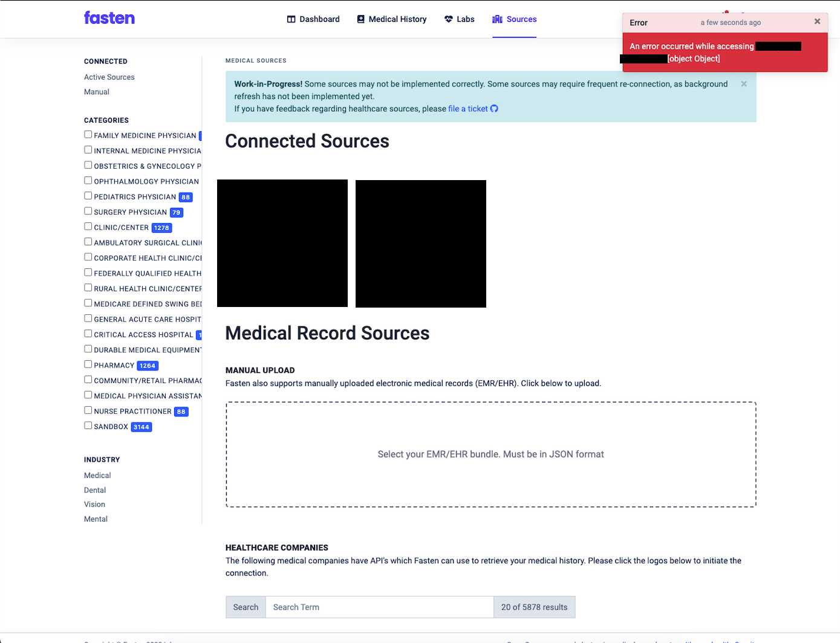Viewport: 840px width, 643px height.
Task: Click the Sources bar-chart icon
Action: tap(496, 19)
